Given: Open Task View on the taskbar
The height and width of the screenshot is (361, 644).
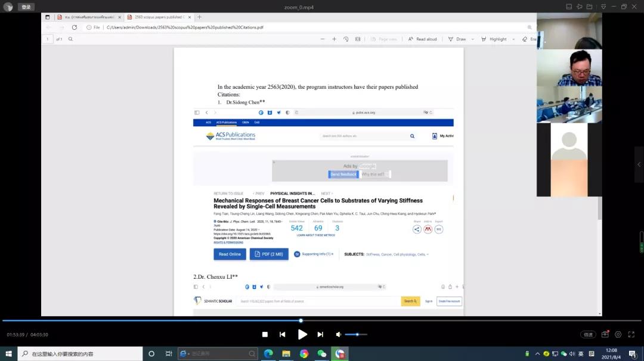Looking at the screenshot, I should (168, 354).
